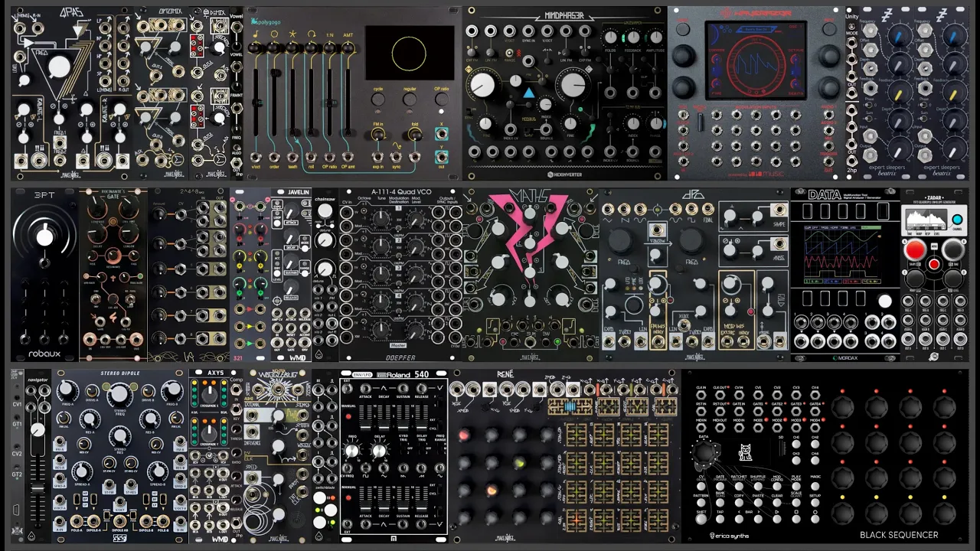980x551 pixels.
Task: Click the teal X output jack on Polygogo
Action: [x=442, y=134]
